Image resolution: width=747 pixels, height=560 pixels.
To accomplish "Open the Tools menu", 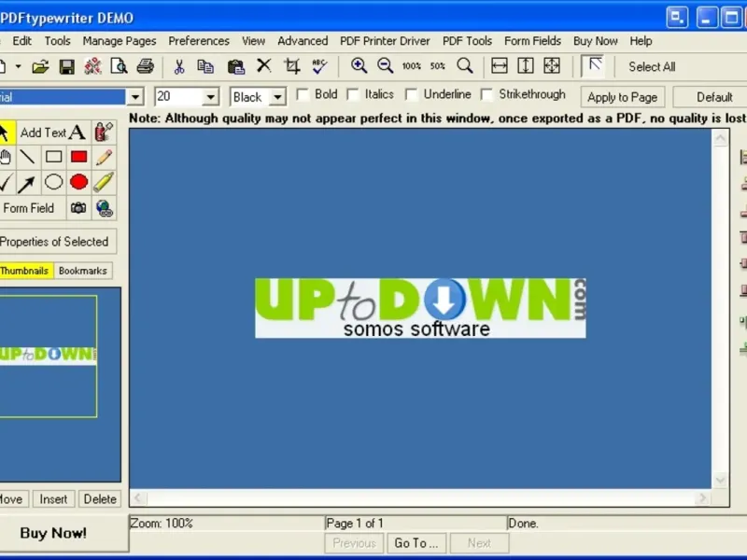I will pyautogui.click(x=58, y=41).
